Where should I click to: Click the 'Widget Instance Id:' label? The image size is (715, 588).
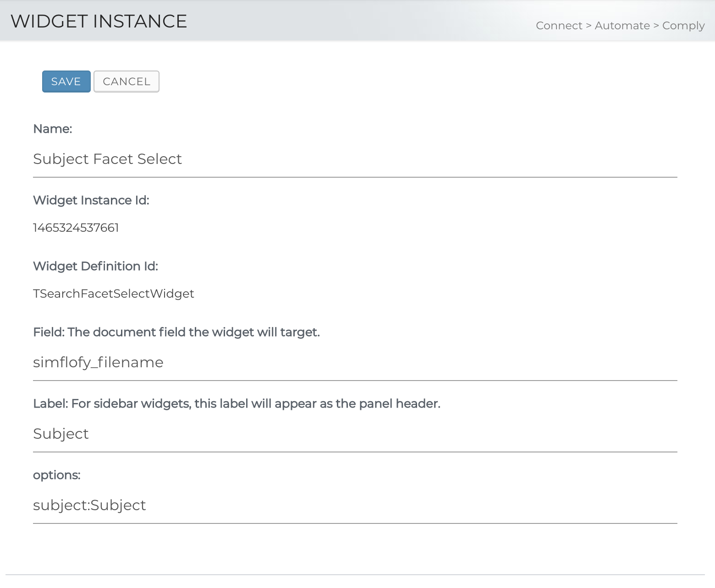(91, 200)
